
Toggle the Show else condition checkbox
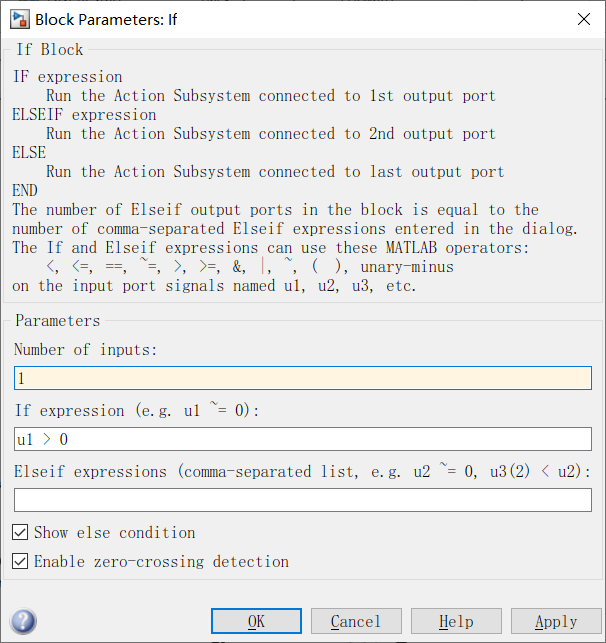(21, 532)
